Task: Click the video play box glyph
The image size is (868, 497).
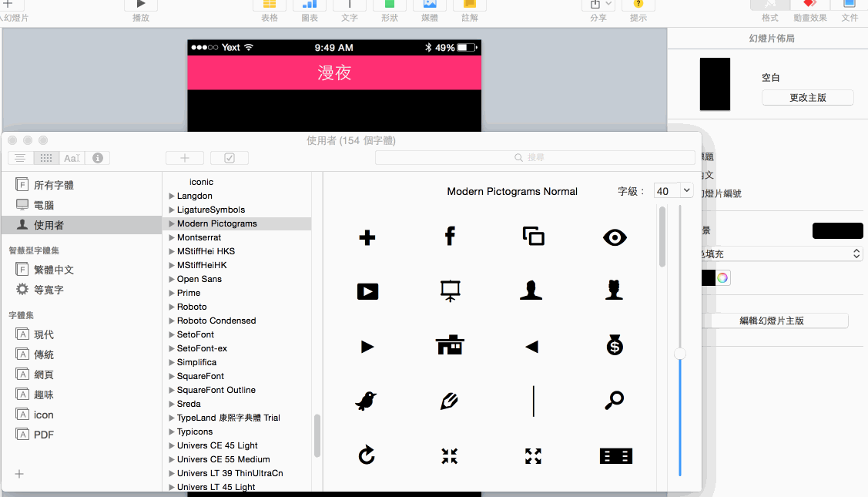Action: 367,291
